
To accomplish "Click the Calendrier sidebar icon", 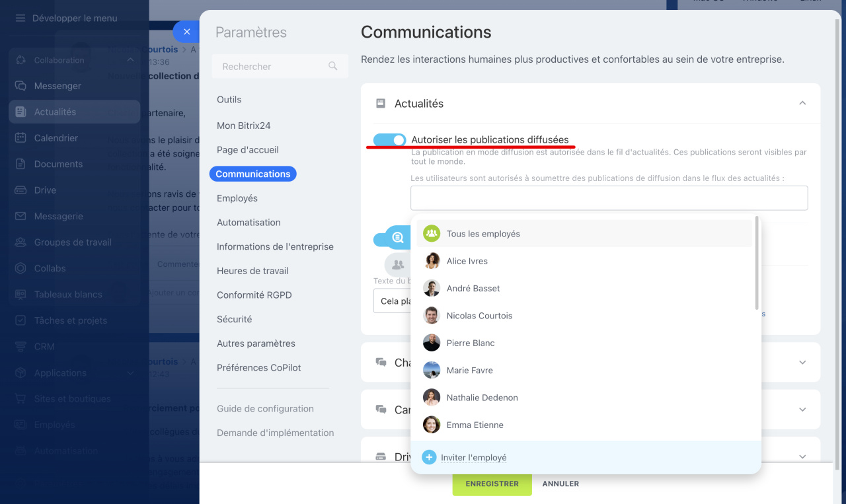I will (x=20, y=138).
